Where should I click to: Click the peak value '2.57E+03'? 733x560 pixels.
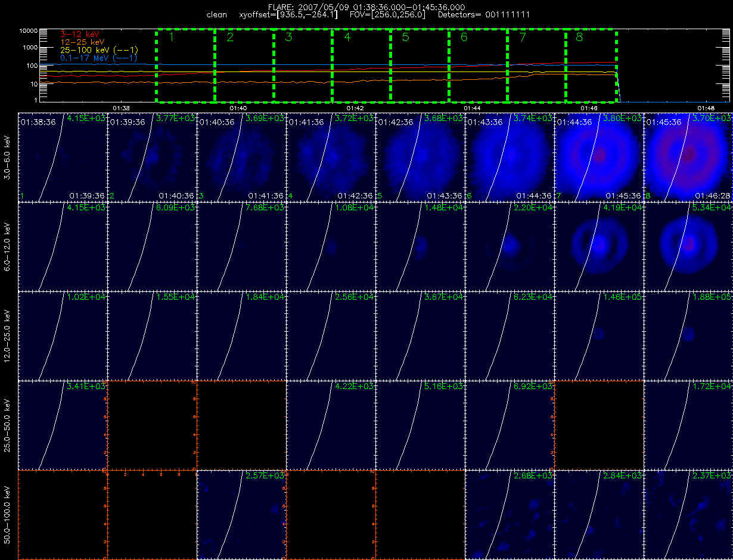pyautogui.click(x=266, y=476)
